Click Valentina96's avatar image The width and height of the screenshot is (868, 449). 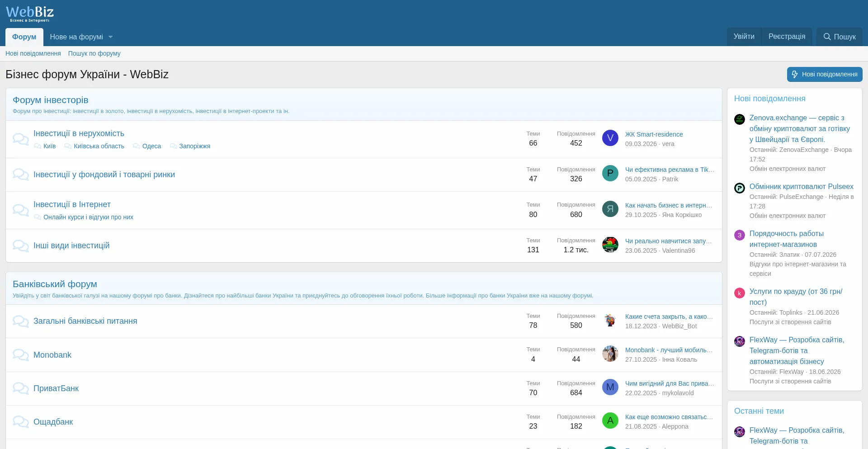610,245
